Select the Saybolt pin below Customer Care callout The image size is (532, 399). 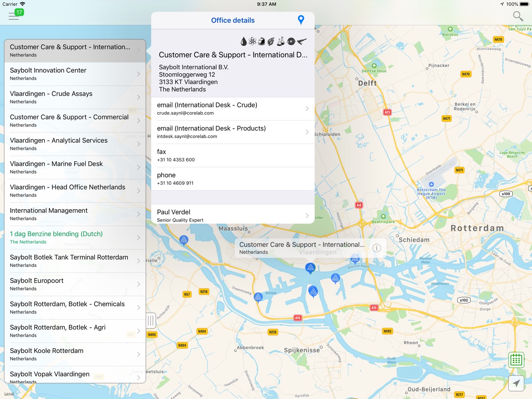click(x=311, y=268)
